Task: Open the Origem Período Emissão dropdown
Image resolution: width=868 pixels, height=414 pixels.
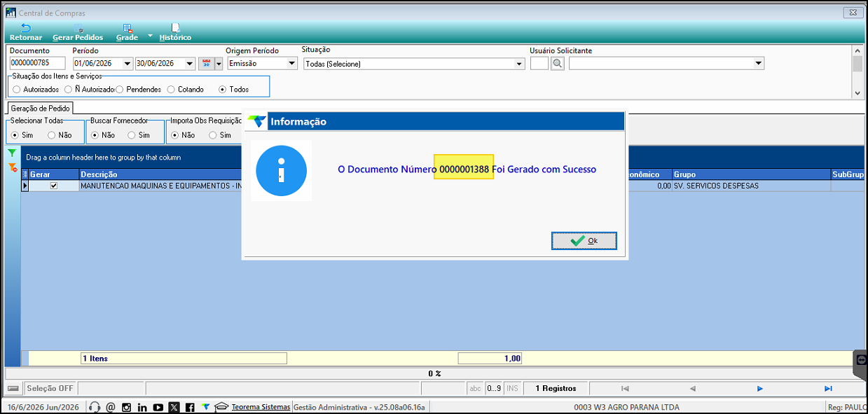Action: [x=292, y=64]
